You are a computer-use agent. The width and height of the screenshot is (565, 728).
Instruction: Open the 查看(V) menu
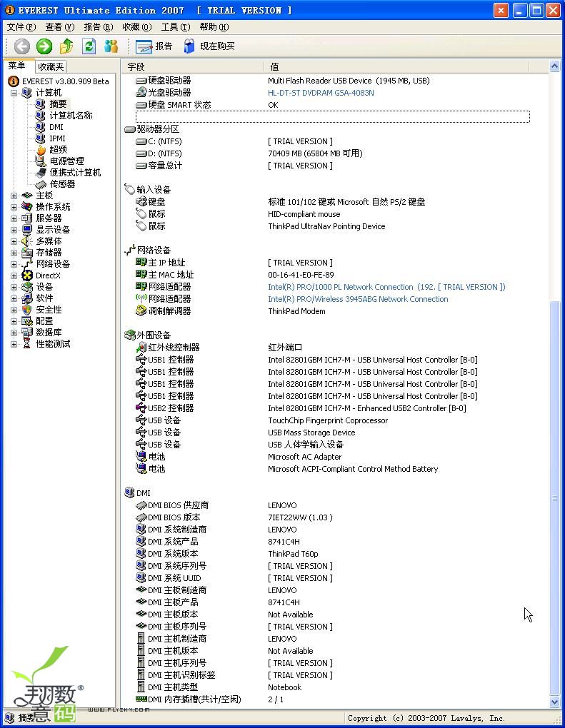click(x=59, y=27)
